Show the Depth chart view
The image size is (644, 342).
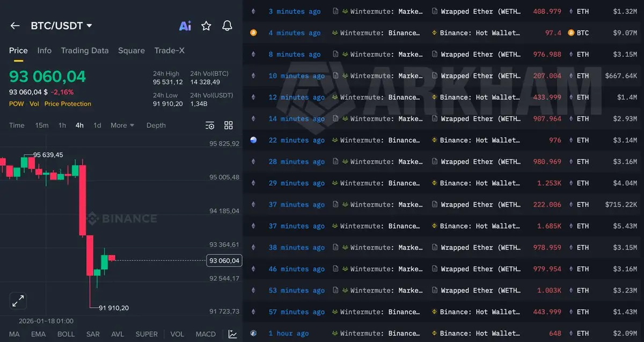[x=156, y=125]
